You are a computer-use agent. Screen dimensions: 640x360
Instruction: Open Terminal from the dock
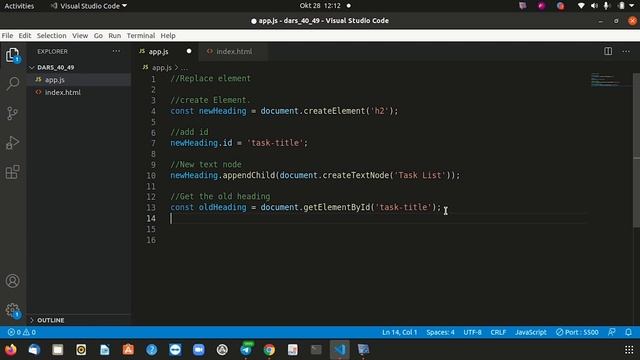[316, 350]
